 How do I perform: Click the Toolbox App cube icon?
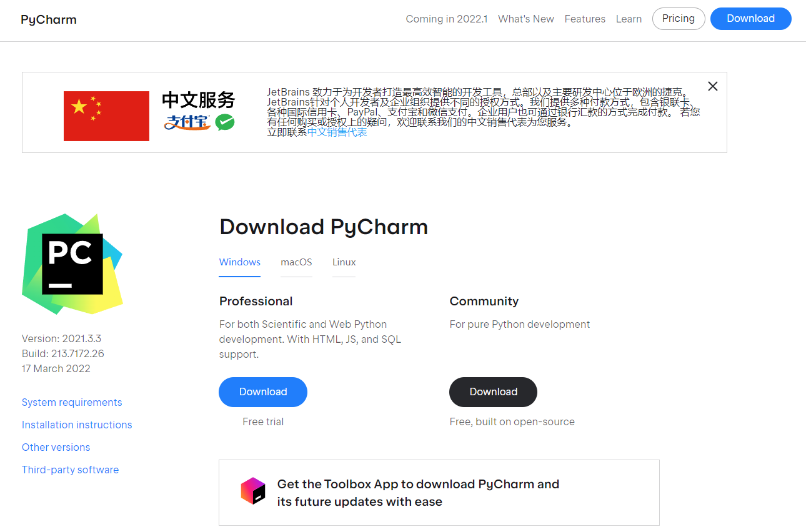point(253,491)
